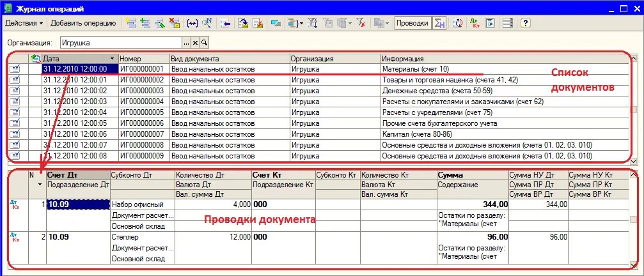The width and height of the screenshot is (644, 276).
Task: Click the document icon in row ИГ000000004
Action: tap(14, 102)
